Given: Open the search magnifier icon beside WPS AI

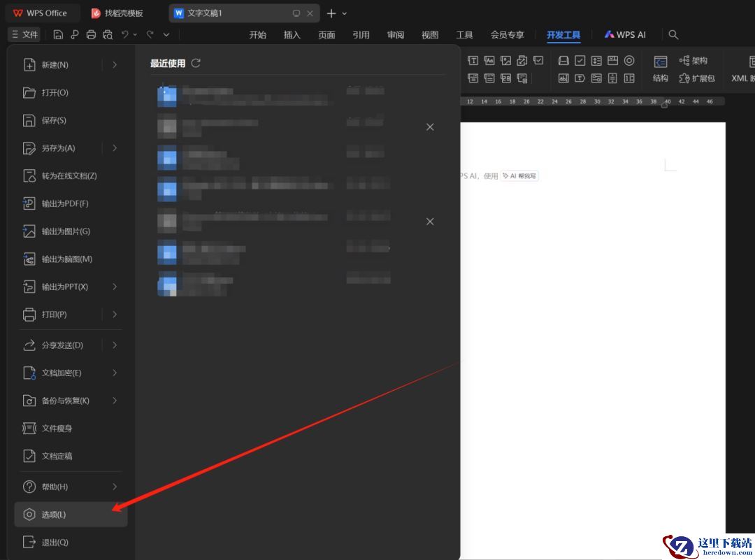Looking at the screenshot, I should click(673, 34).
